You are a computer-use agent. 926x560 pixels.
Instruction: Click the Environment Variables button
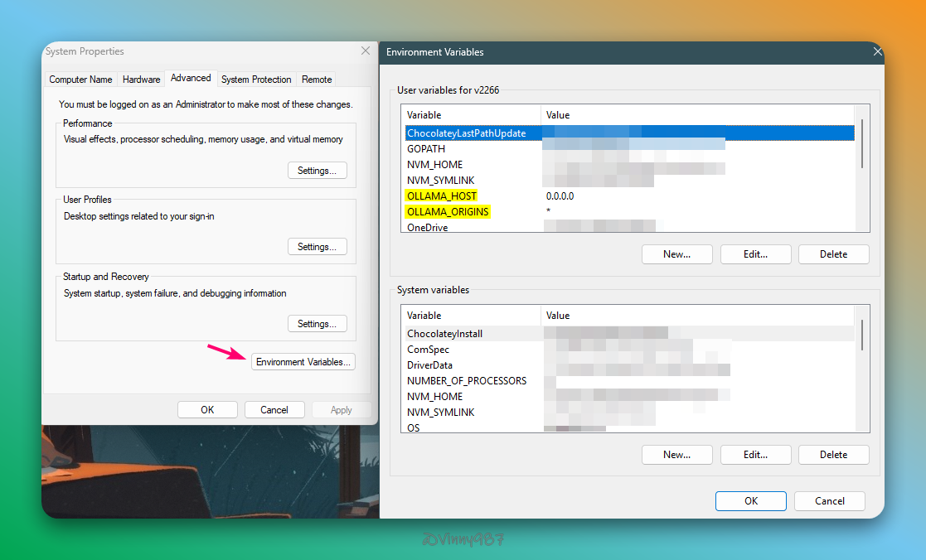(x=303, y=362)
